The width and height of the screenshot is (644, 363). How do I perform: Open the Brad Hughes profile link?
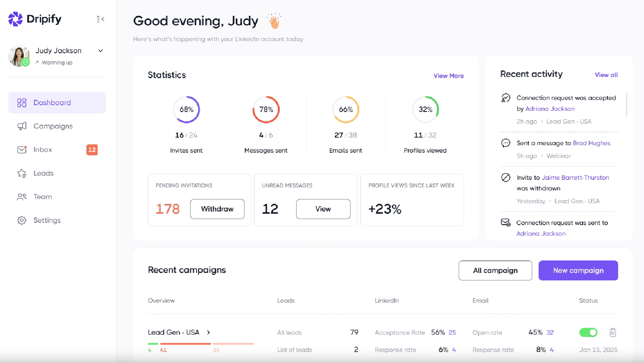click(x=592, y=143)
